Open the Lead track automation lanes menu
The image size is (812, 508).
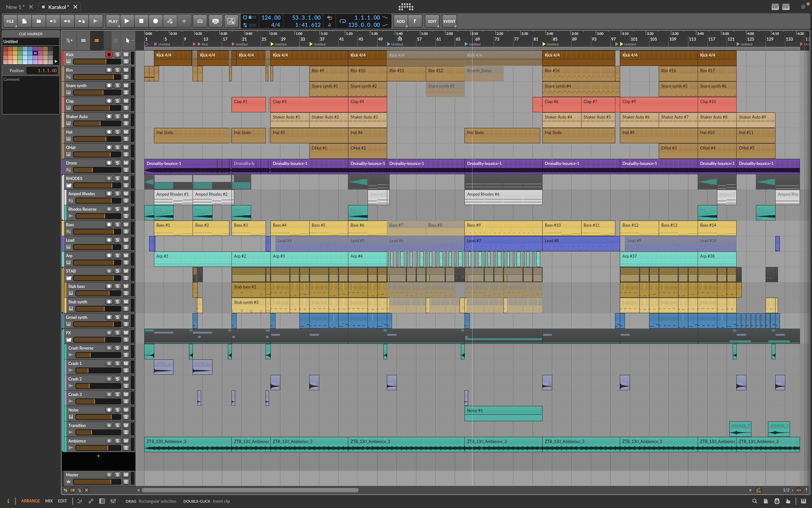click(126, 247)
